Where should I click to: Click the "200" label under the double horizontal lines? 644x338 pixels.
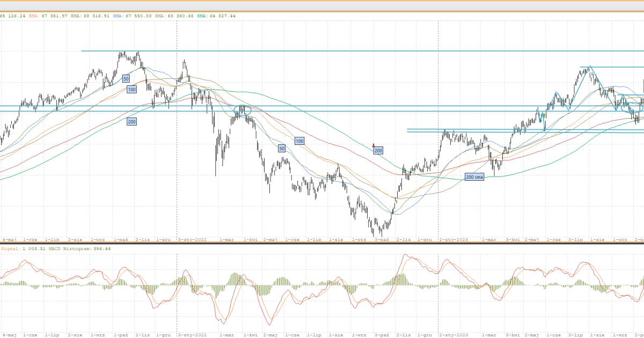click(132, 122)
